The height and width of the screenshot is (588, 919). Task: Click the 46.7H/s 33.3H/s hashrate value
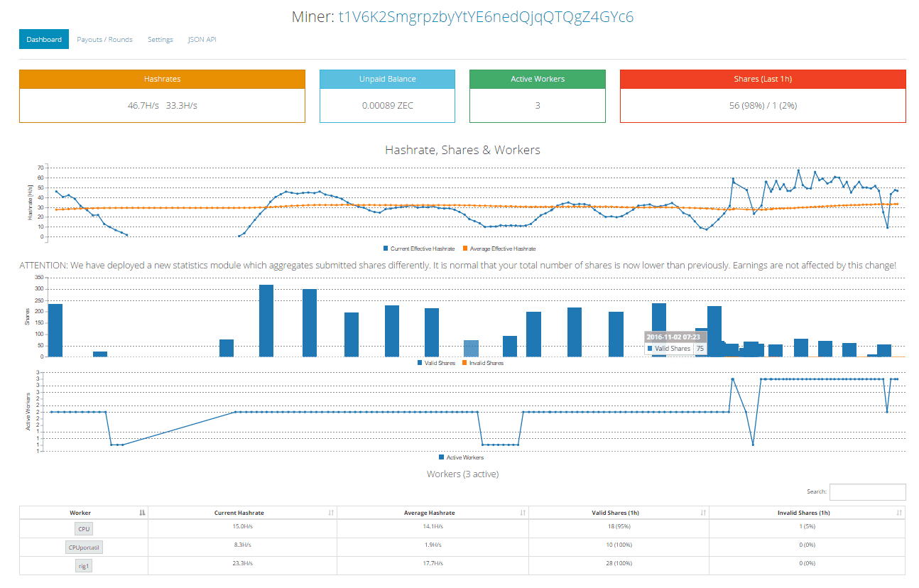coord(162,106)
